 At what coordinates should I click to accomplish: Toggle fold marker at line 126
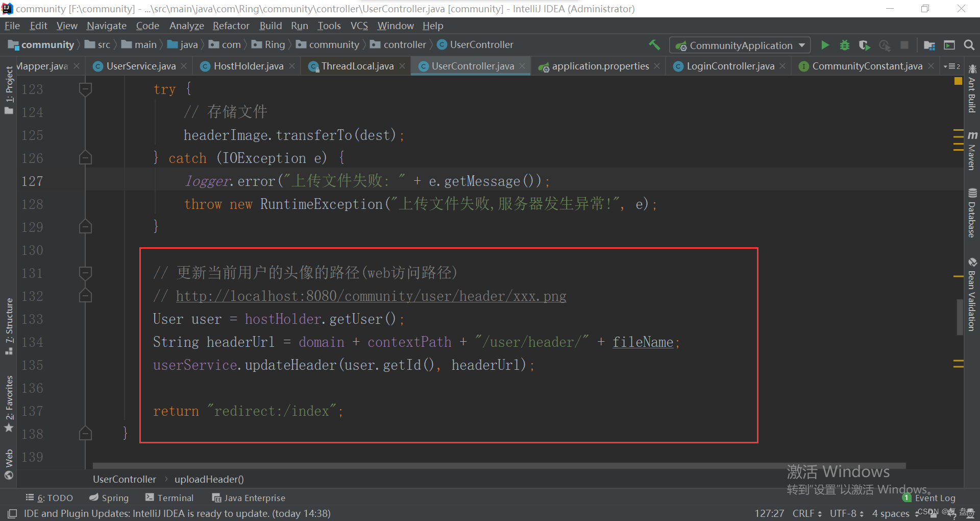pos(85,158)
